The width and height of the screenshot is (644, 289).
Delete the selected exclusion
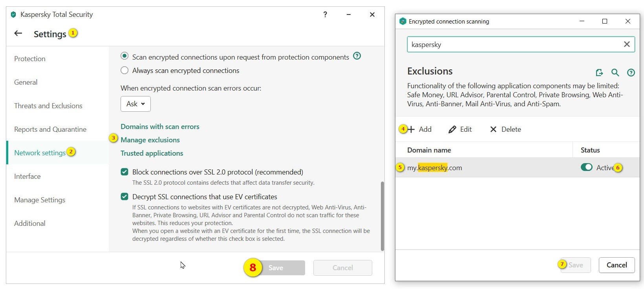coord(505,129)
